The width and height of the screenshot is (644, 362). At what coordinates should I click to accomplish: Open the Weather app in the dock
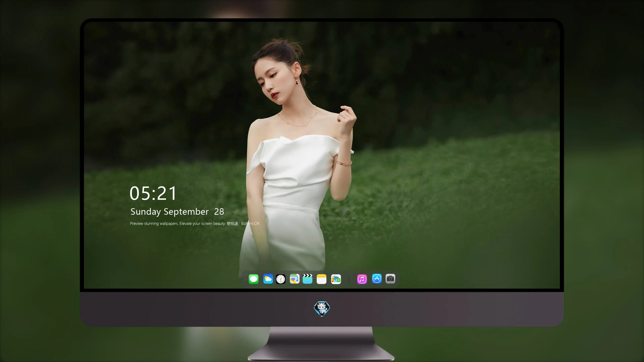[268, 279]
